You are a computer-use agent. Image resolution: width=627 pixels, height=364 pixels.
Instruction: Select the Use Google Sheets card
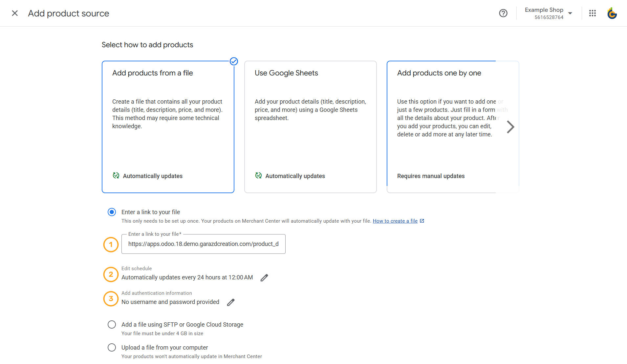point(310,127)
